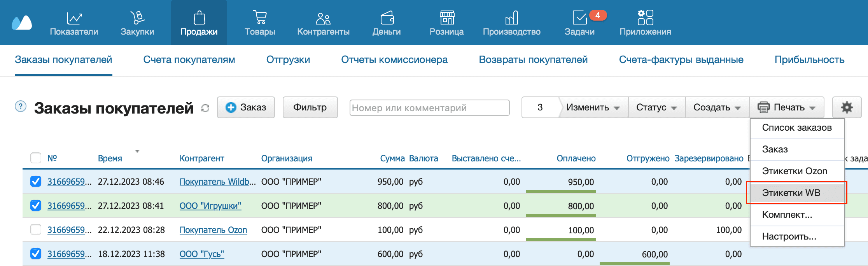Sort by Организация column header

(287, 158)
